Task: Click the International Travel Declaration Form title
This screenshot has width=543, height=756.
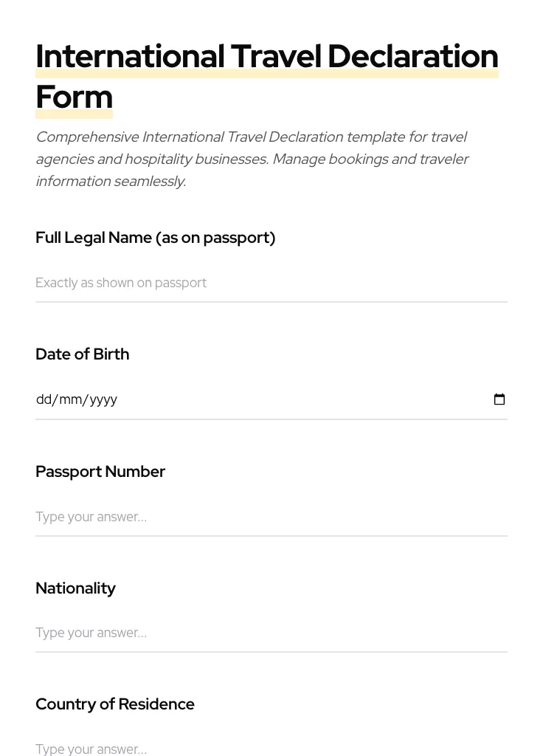Action: [x=266, y=76]
